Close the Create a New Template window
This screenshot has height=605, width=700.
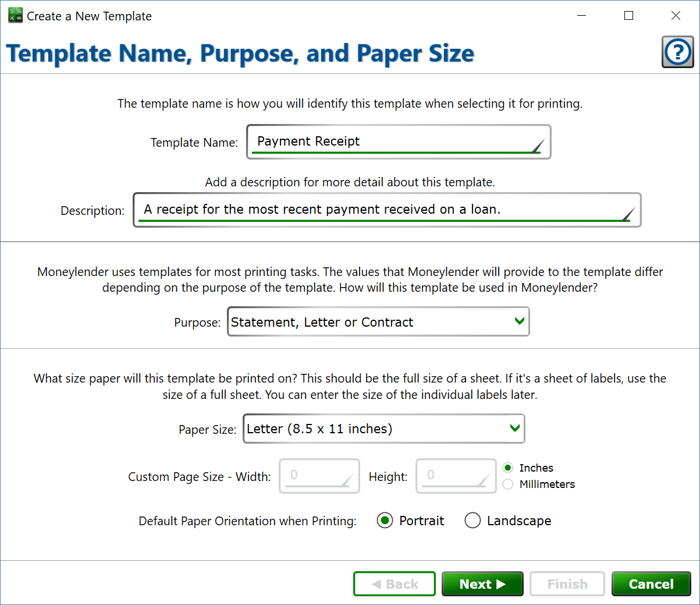click(x=676, y=16)
